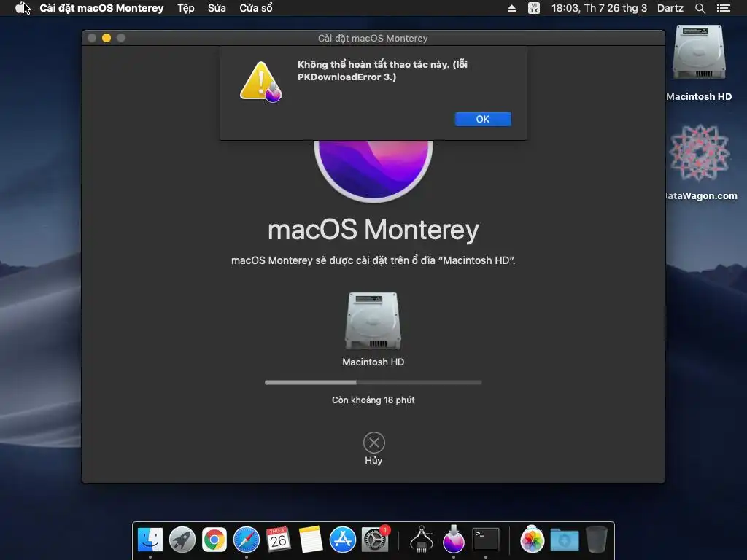Open System Preferences from the Dock
The width and height of the screenshot is (747, 560).
click(374, 540)
